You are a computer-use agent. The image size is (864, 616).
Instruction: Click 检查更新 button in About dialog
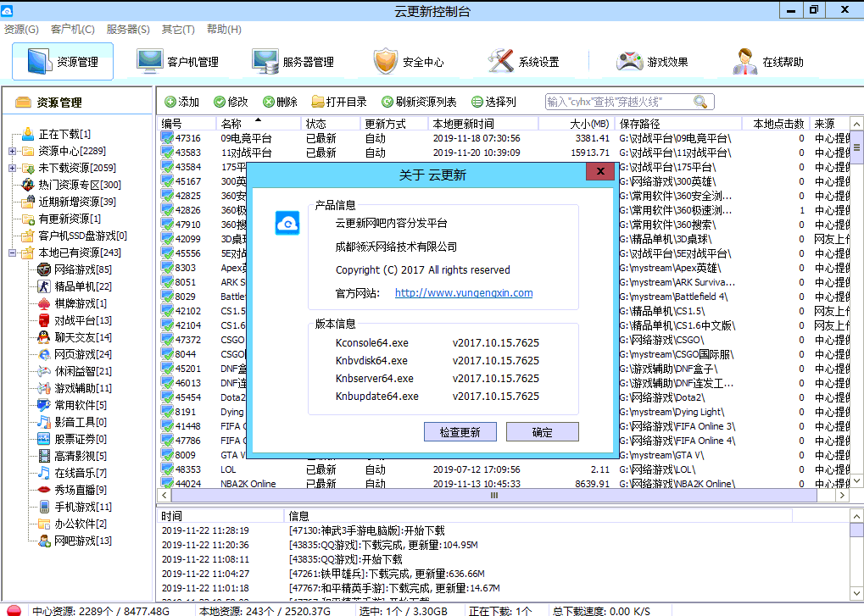[x=460, y=432]
